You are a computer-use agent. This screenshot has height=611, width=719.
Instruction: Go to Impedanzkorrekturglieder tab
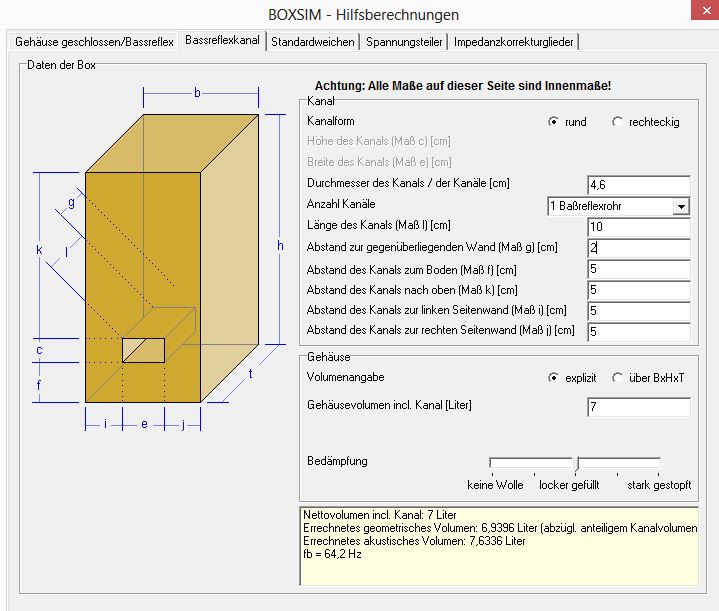click(x=514, y=42)
